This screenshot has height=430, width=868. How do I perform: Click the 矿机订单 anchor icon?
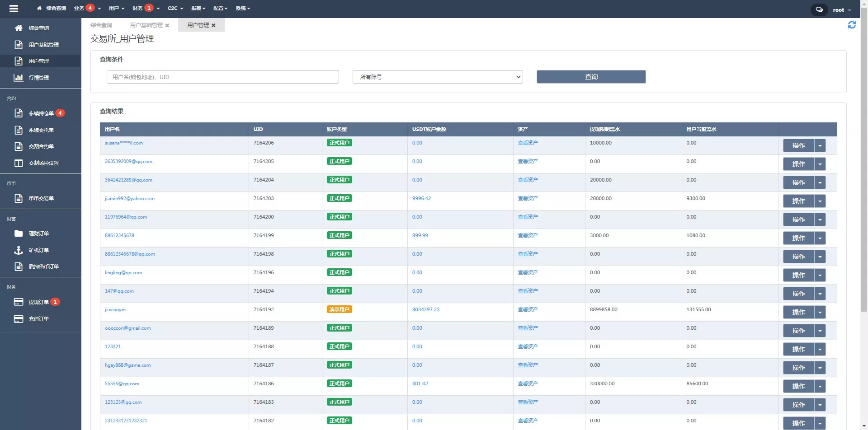click(x=19, y=250)
